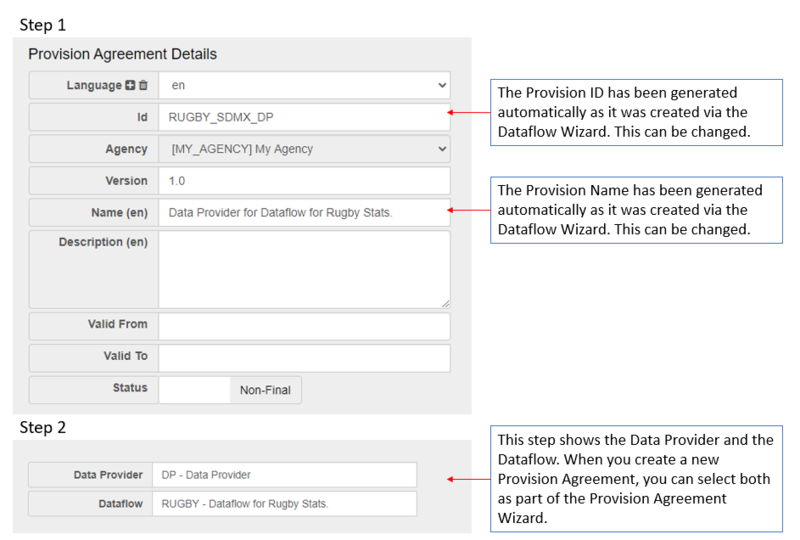Click the Provision Agreement Details heading

122,54
